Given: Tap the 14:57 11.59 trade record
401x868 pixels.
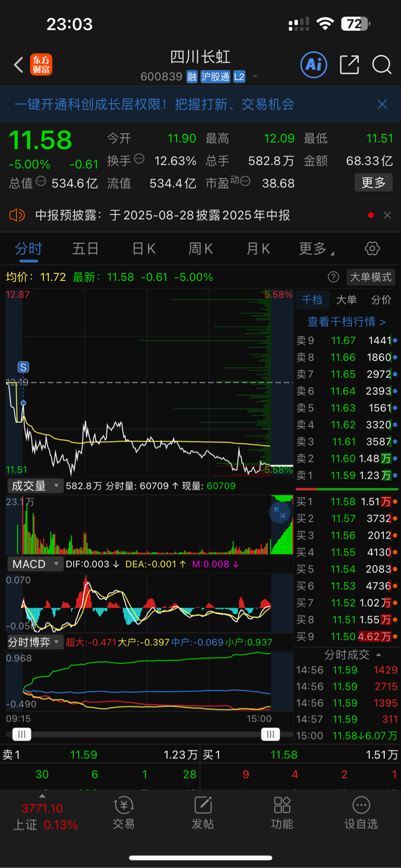Looking at the screenshot, I should [x=347, y=719].
